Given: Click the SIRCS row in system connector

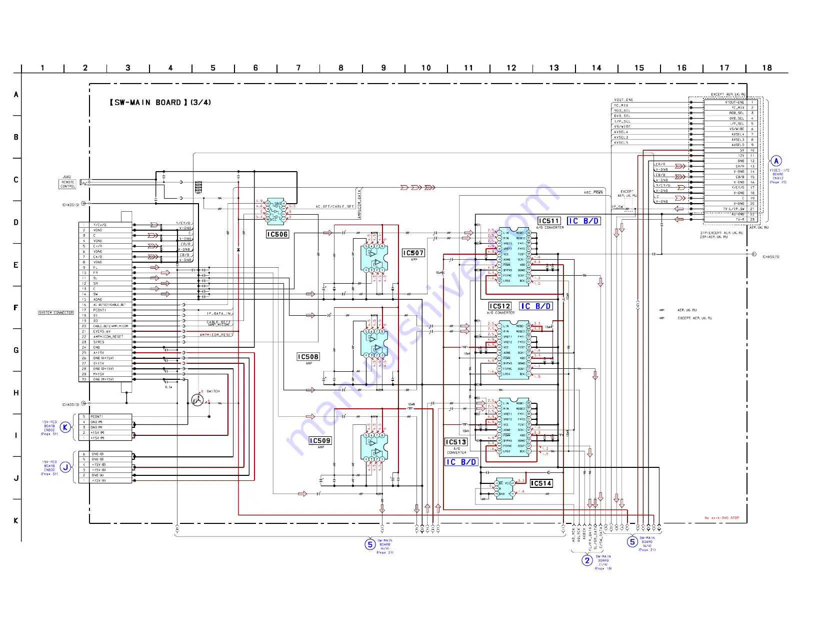Looking at the screenshot, I should pyautogui.click(x=105, y=342).
